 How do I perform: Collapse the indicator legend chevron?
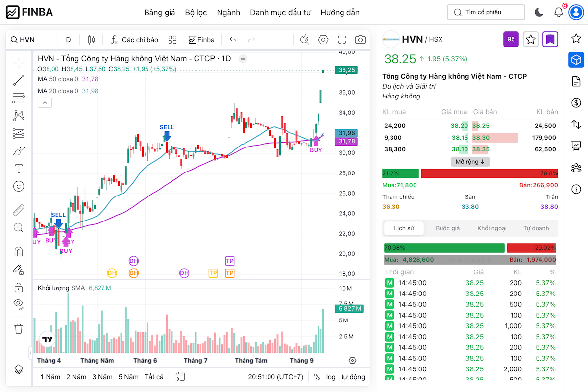(x=44, y=102)
